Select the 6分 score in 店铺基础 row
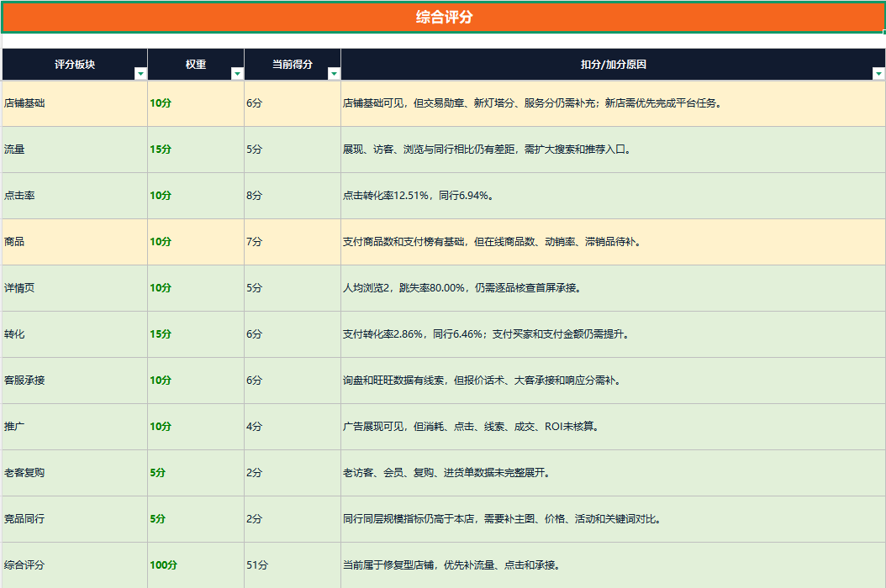 (x=293, y=103)
